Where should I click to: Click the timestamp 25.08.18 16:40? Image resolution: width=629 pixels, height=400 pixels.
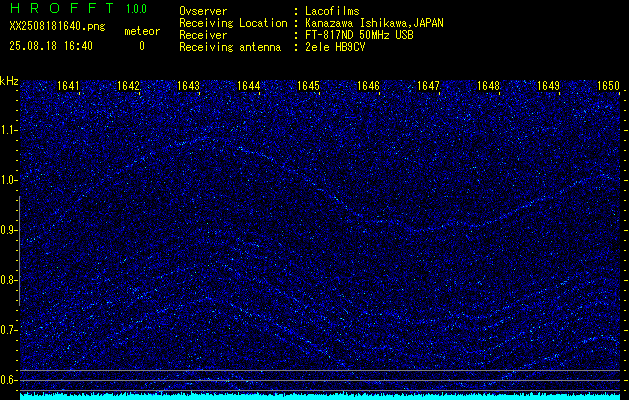51,46
